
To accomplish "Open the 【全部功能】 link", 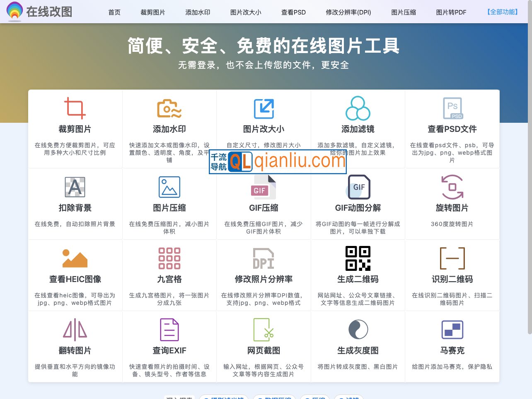I will 502,12.
